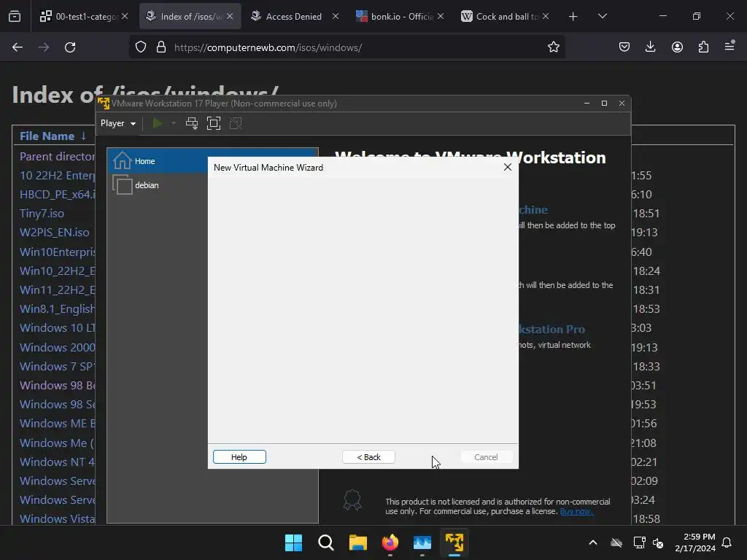This screenshot has height=560, width=747.
Task: Open the Firefox hamburger menu
Action: point(729,47)
